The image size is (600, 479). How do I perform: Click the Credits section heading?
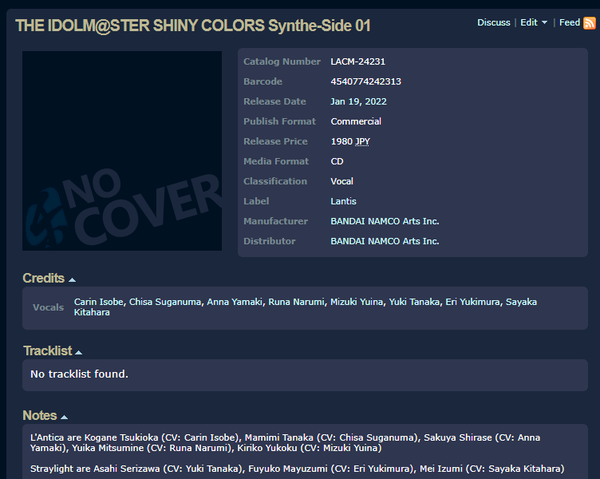pos(43,278)
